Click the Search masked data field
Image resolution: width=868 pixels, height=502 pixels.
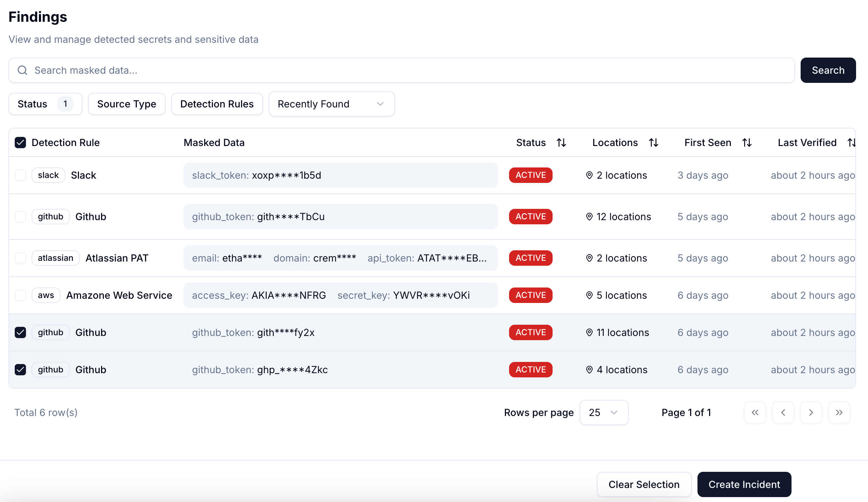(401, 70)
